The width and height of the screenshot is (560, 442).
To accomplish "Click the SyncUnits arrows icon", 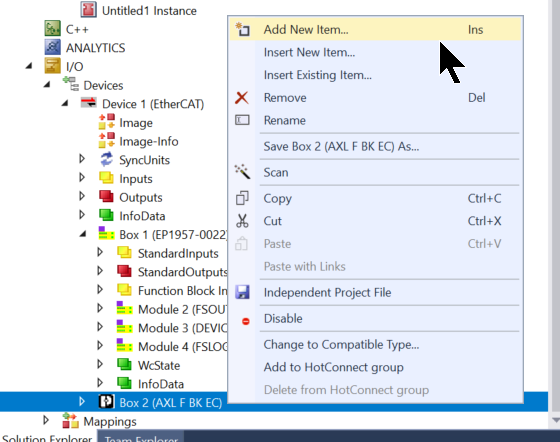I will tap(106, 160).
